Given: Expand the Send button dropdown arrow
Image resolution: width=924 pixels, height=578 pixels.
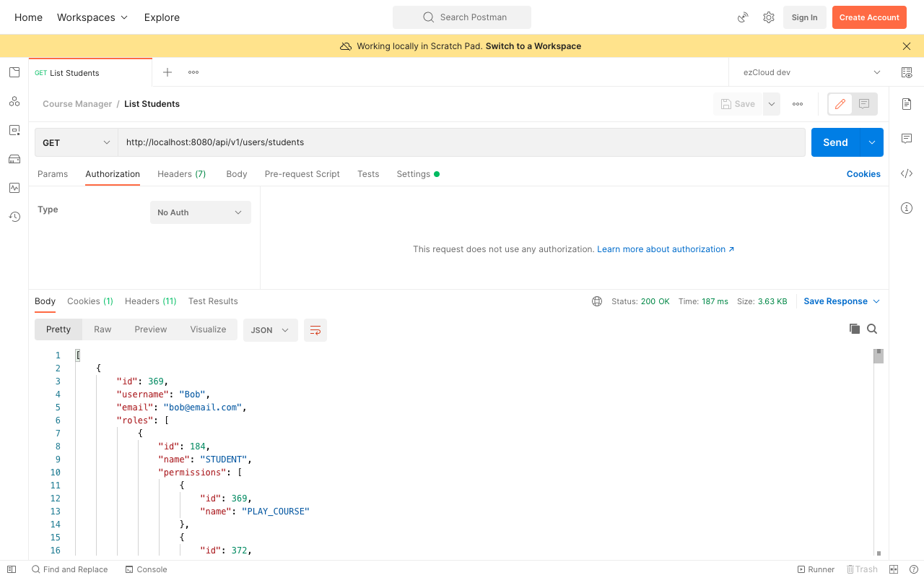Looking at the screenshot, I should click(x=871, y=142).
